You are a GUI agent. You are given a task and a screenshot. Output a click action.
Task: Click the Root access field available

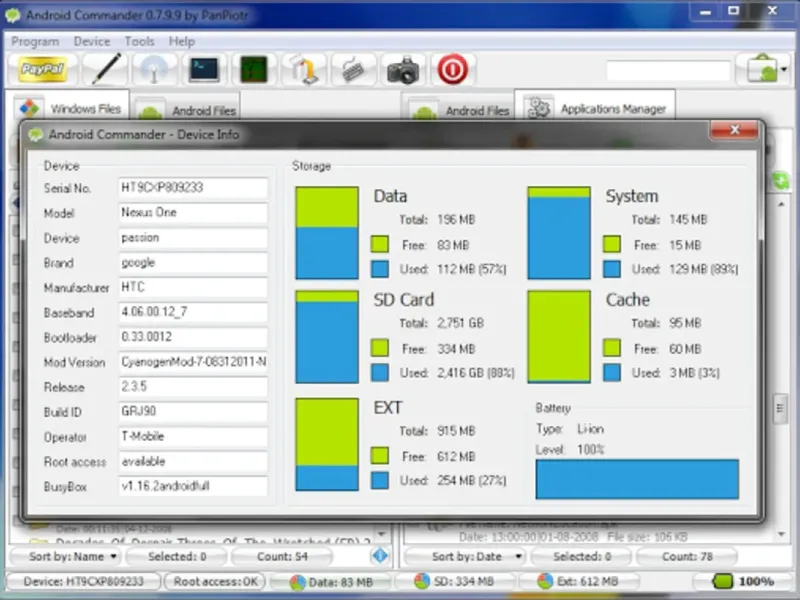tap(193, 461)
